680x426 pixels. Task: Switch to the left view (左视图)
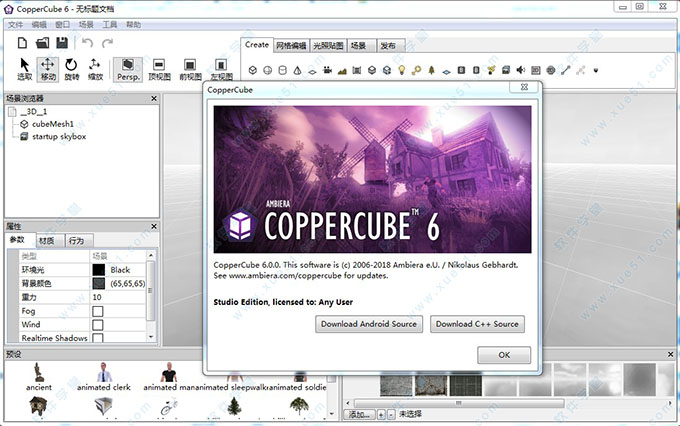[221, 69]
